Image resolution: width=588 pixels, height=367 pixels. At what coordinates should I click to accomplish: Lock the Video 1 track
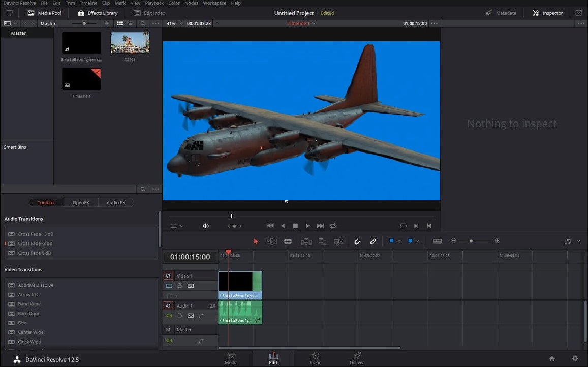click(179, 286)
